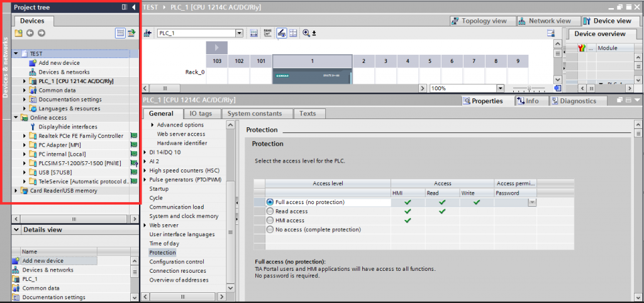
Task: Click the Project tree float panel icon
Action: 125,7
